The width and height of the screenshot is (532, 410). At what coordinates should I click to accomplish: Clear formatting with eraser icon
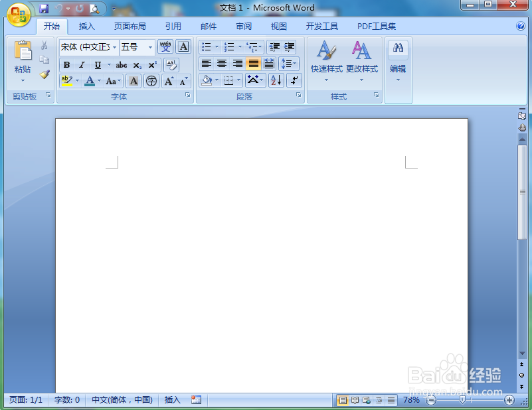pos(171,65)
